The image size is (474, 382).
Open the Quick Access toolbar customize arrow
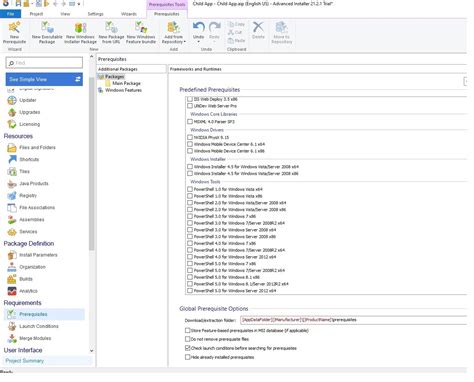pos(79,4)
